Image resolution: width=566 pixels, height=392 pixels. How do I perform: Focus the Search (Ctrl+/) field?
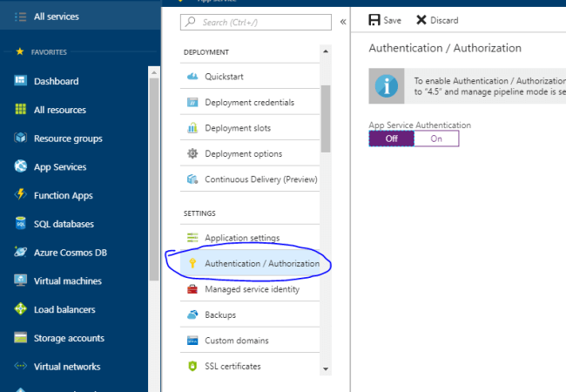(256, 23)
